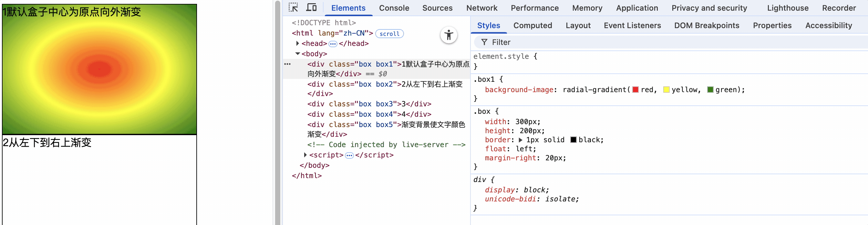Open the Recorder panel tab
The height and width of the screenshot is (225, 868).
tap(839, 8)
